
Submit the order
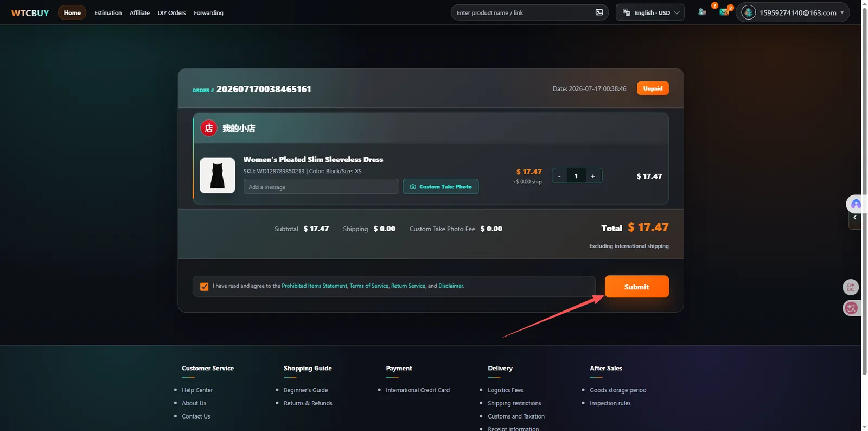(x=637, y=287)
